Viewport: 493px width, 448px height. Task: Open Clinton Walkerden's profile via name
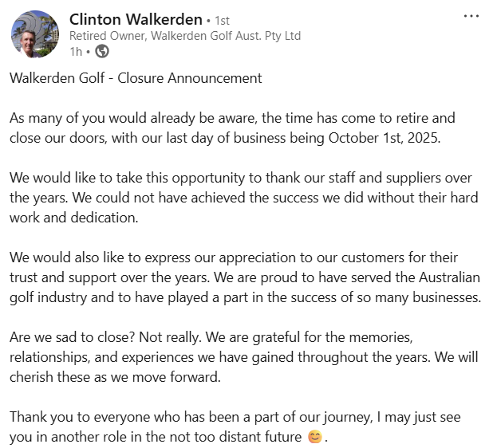click(x=136, y=18)
